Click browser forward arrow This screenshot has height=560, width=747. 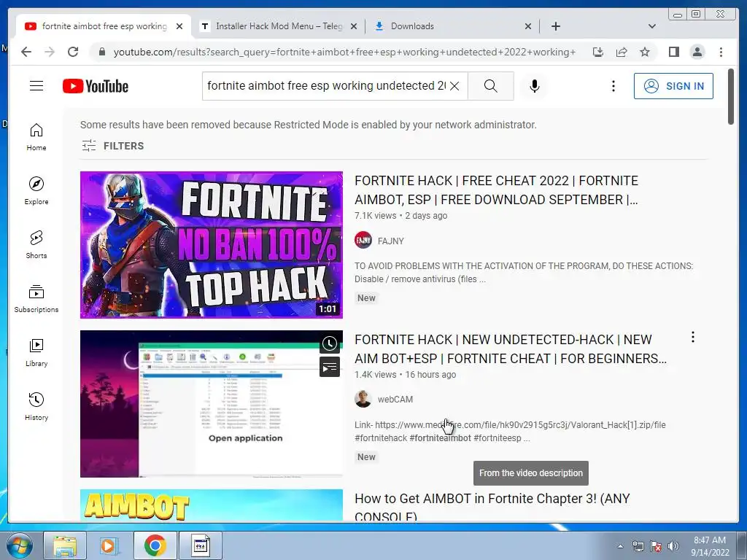50,52
